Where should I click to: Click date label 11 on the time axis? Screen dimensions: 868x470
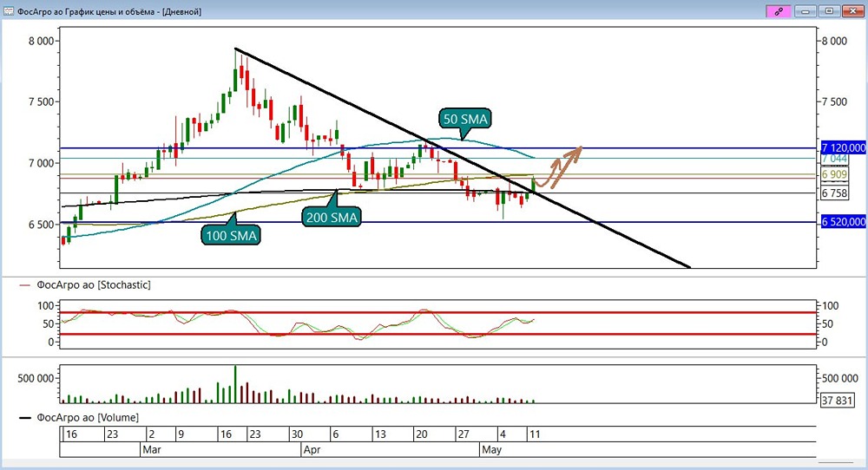point(534,434)
